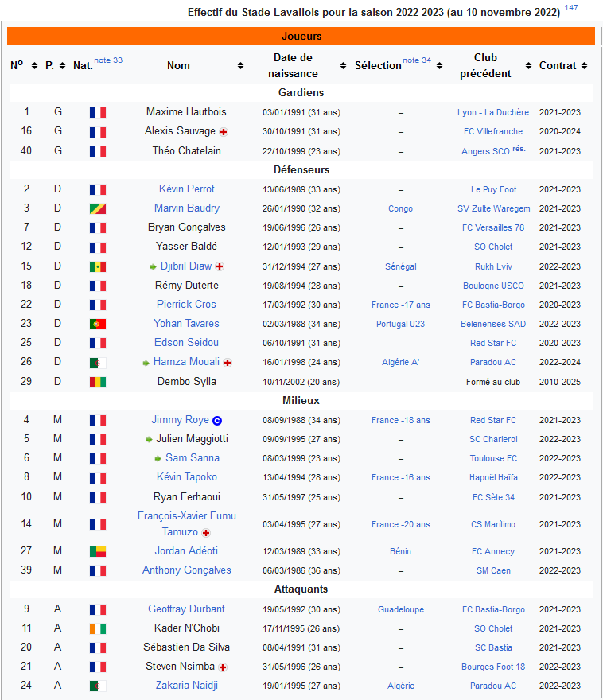Open France -17 ans selection link
The image size is (603, 700).
(x=401, y=305)
